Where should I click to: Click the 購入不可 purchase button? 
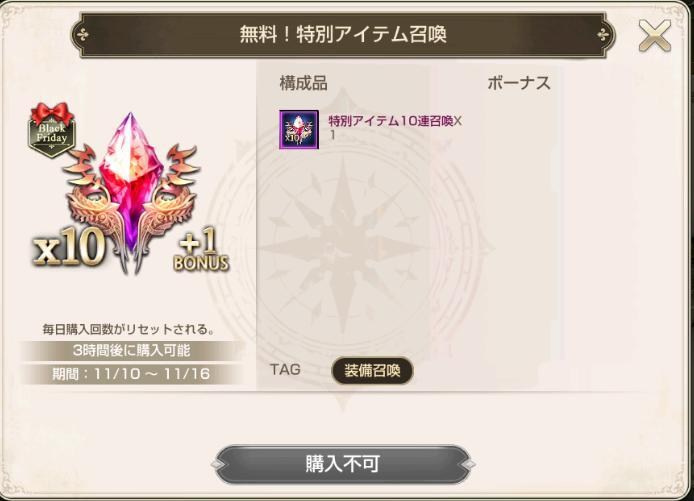click(x=343, y=464)
